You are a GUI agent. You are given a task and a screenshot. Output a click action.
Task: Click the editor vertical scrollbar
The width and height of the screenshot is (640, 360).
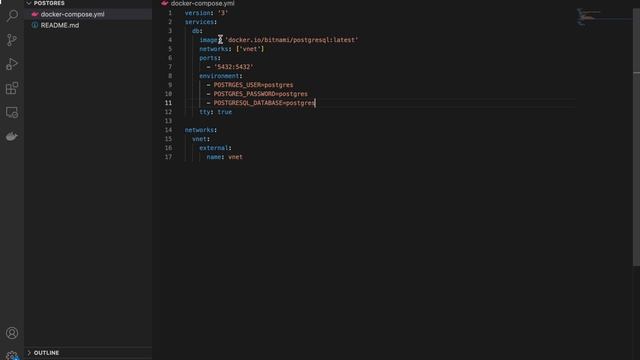[x=636, y=137]
